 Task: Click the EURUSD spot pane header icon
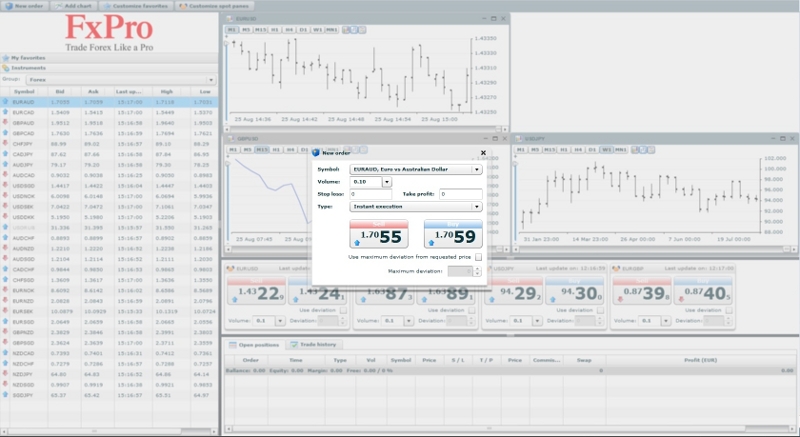click(x=230, y=268)
